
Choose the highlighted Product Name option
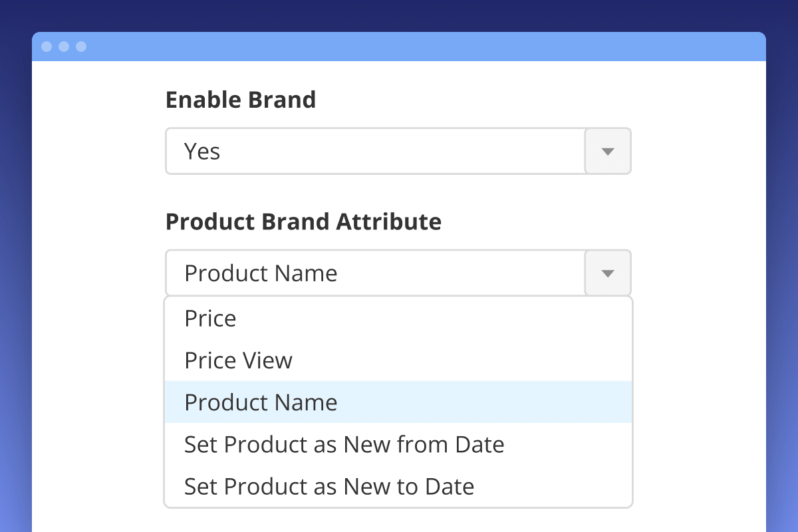(x=260, y=402)
